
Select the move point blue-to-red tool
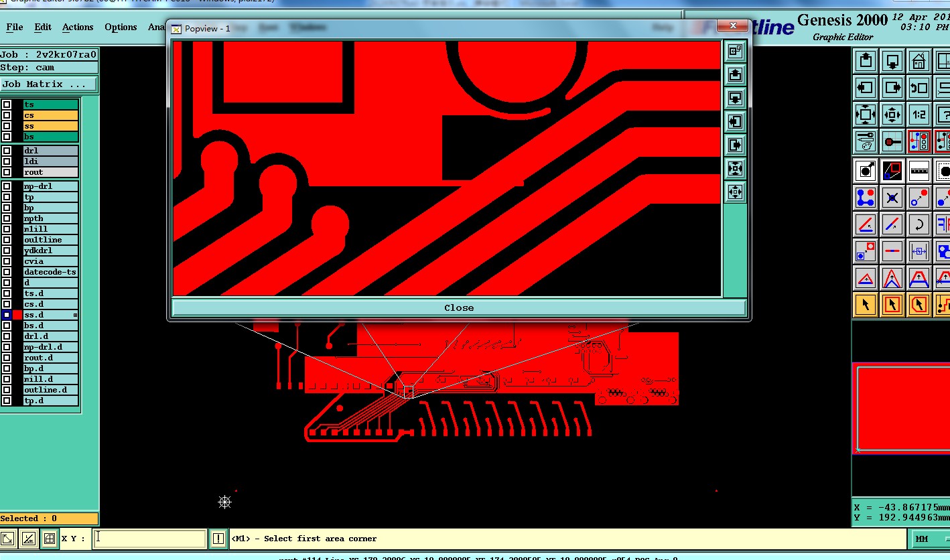click(919, 198)
